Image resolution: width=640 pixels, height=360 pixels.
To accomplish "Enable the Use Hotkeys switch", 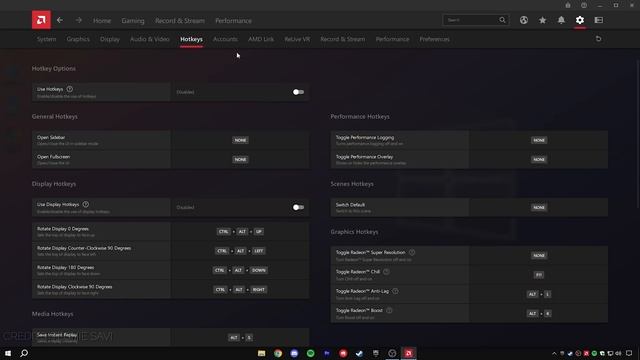I will (298, 92).
